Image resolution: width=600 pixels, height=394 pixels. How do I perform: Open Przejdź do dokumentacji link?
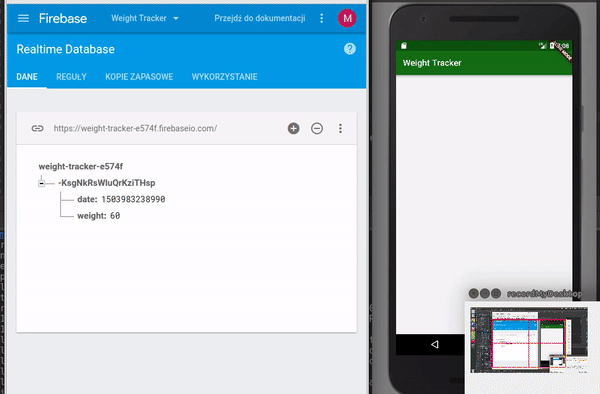(x=259, y=18)
